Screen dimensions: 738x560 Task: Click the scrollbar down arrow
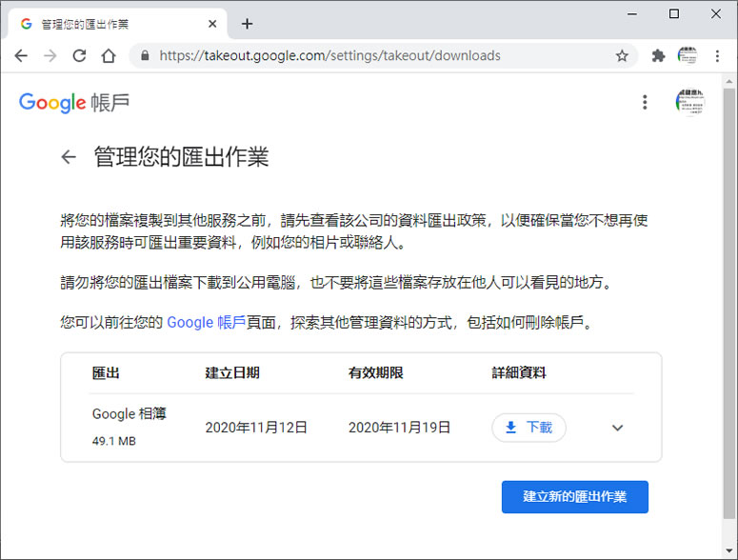click(x=729, y=550)
